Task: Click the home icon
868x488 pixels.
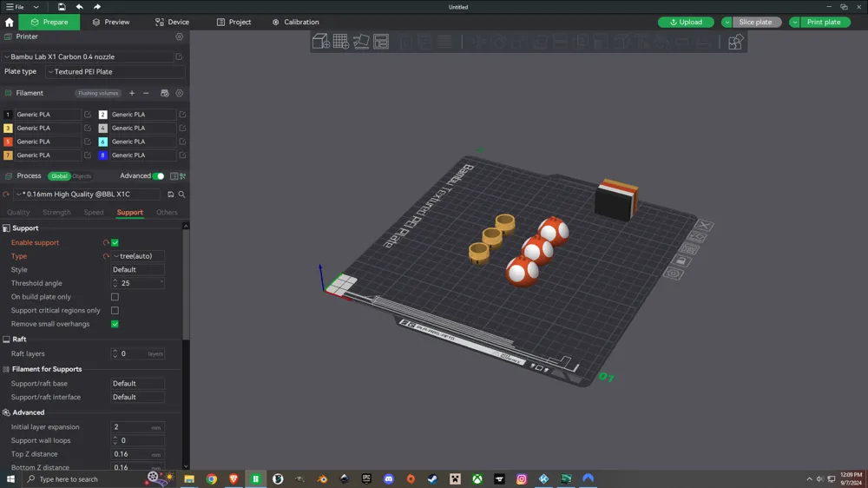Action: coord(10,23)
